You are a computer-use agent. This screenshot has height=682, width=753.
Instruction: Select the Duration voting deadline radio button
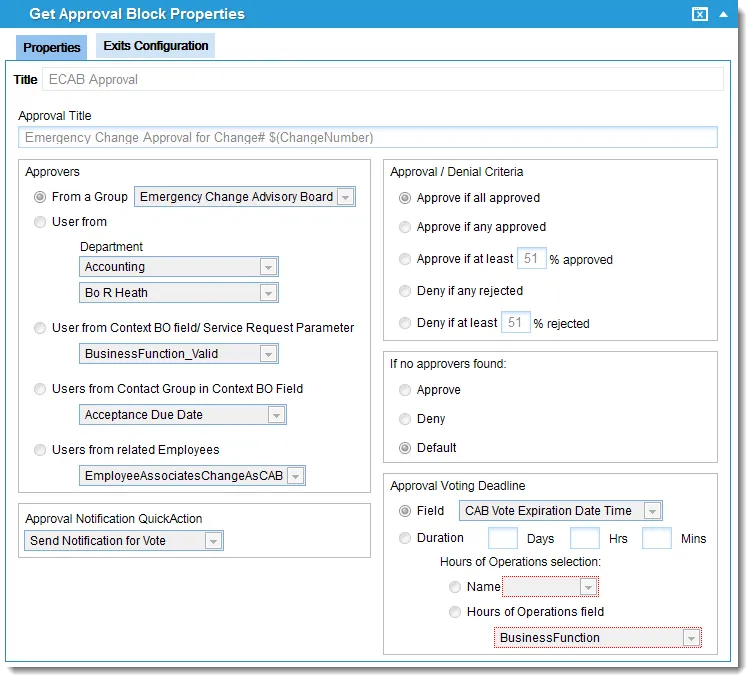405,538
